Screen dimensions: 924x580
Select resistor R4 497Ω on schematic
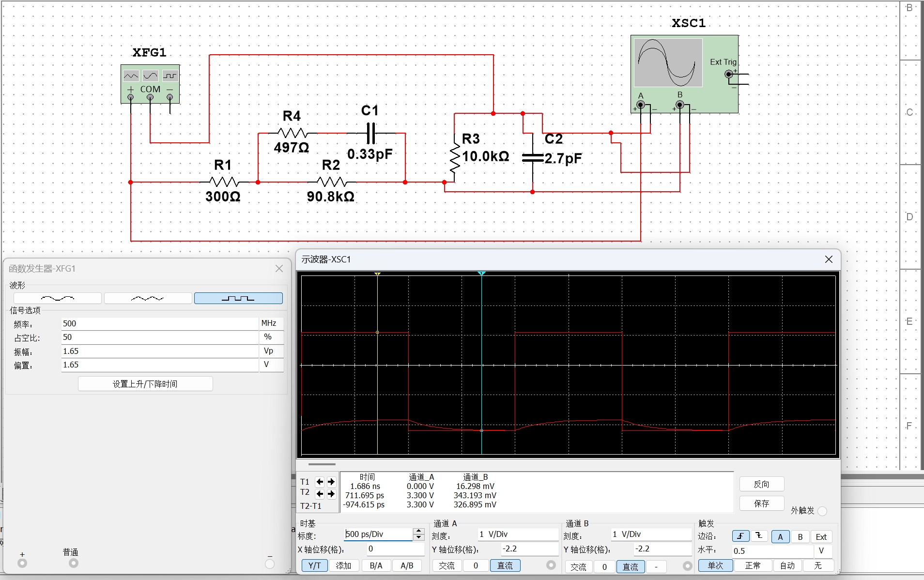tap(293, 133)
